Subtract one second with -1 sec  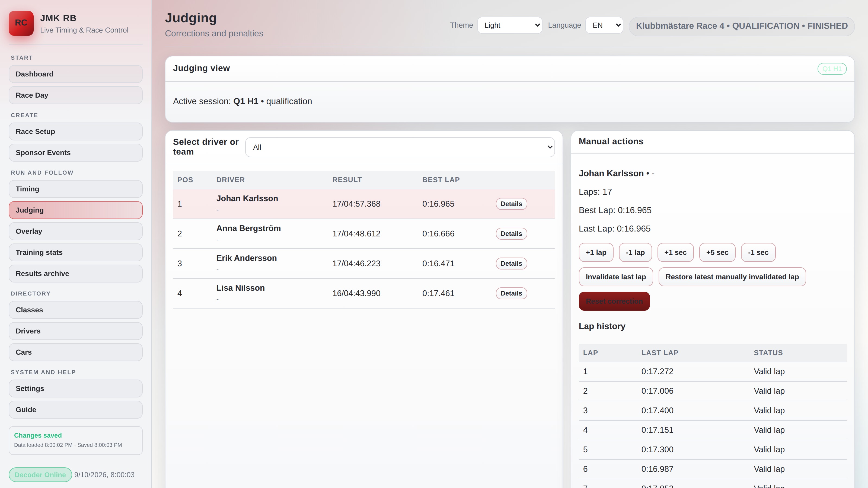coord(758,252)
